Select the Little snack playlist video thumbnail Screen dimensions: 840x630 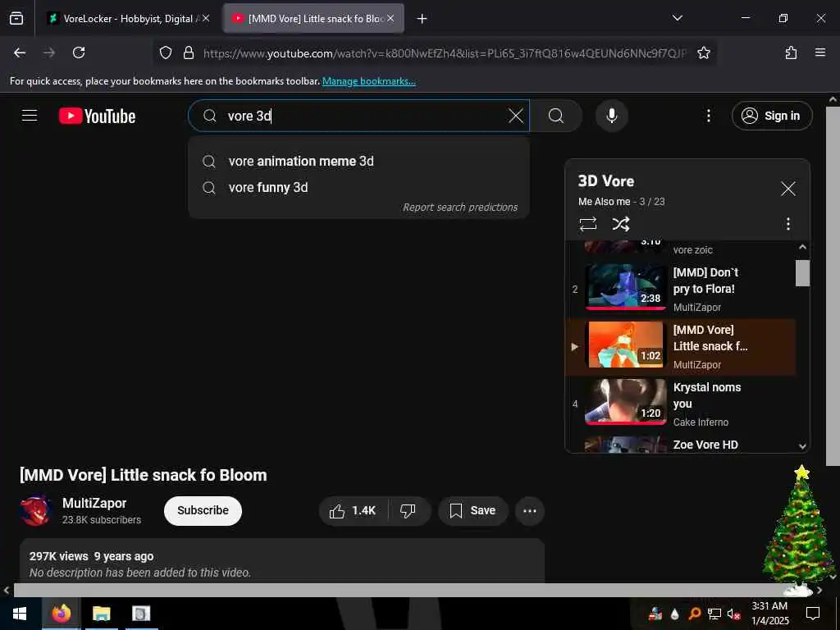point(625,345)
